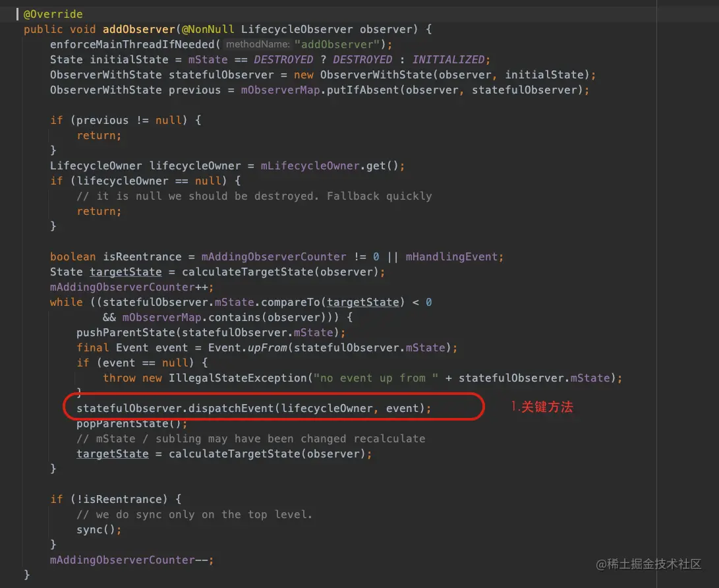The height and width of the screenshot is (588, 719).
Task: Click the boolean keyword
Action: point(73,257)
